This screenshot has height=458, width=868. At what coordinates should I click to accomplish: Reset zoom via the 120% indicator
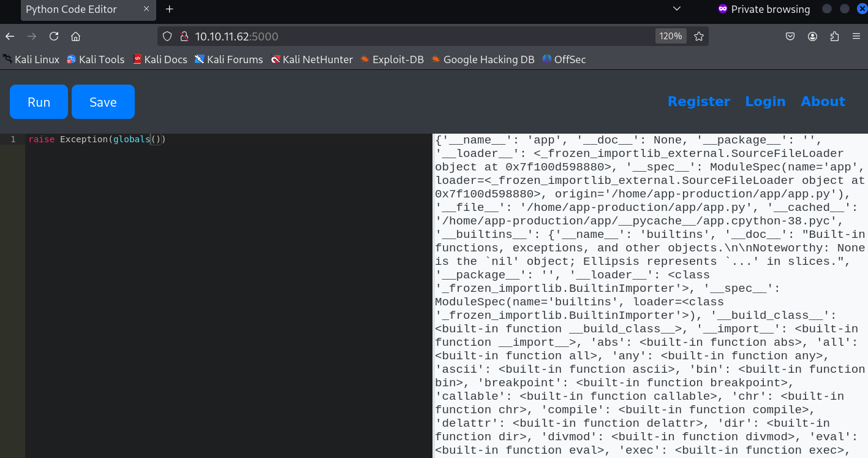coord(670,36)
